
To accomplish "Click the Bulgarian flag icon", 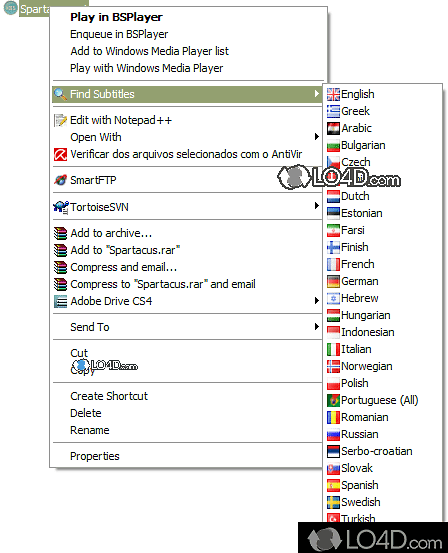I will 333,145.
